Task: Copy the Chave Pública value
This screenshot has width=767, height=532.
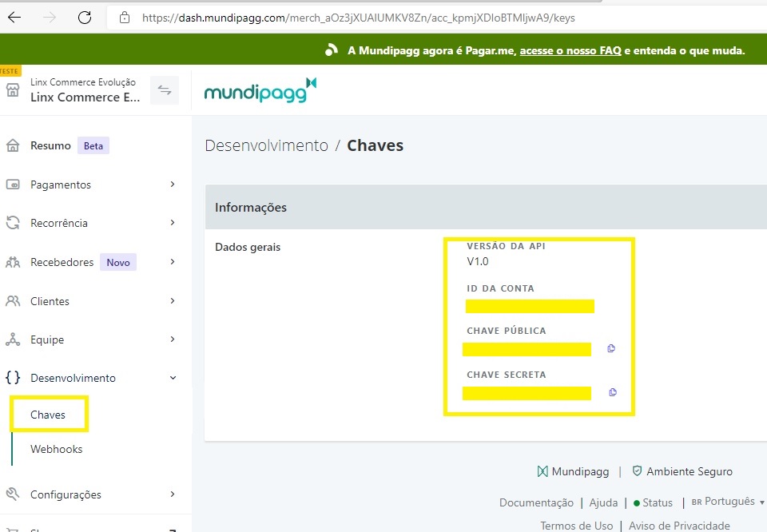Action: point(611,348)
